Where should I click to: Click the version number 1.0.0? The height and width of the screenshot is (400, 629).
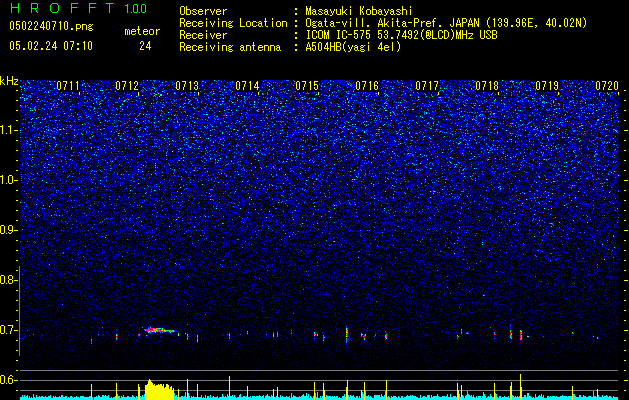(136, 9)
